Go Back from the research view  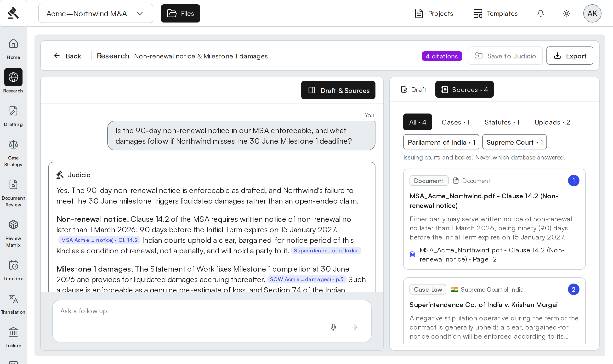[x=68, y=56]
